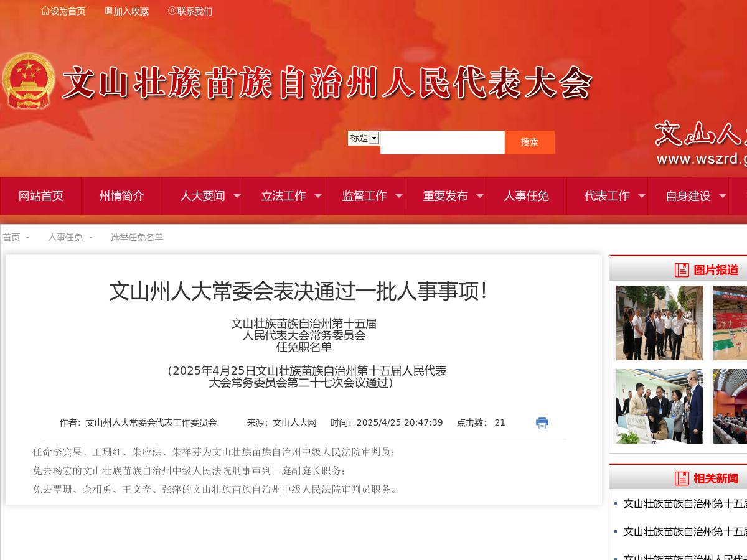Switch to the 网站首页 navigation tab
The height and width of the screenshot is (560, 747).
click(40, 195)
